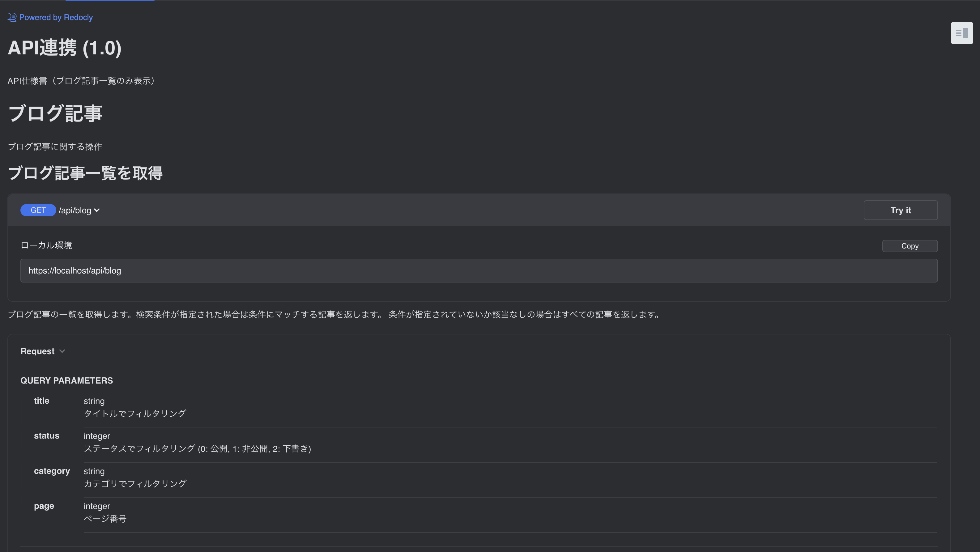Toggle the documentation sidebar icon
This screenshot has width=980, height=552.
[962, 33]
